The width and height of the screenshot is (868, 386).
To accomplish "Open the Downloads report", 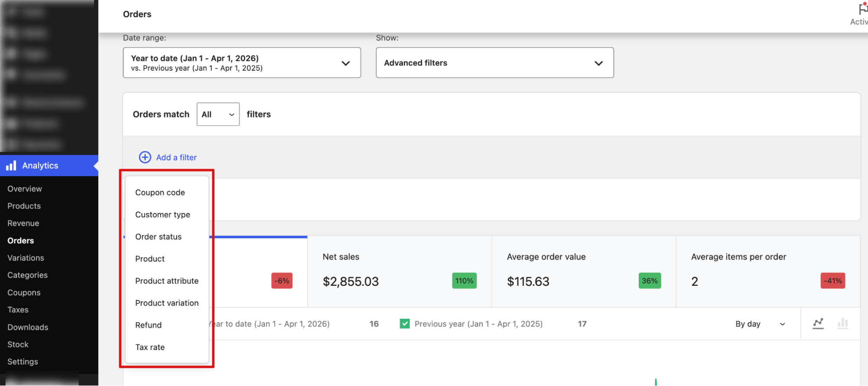I will click(28, 327).
